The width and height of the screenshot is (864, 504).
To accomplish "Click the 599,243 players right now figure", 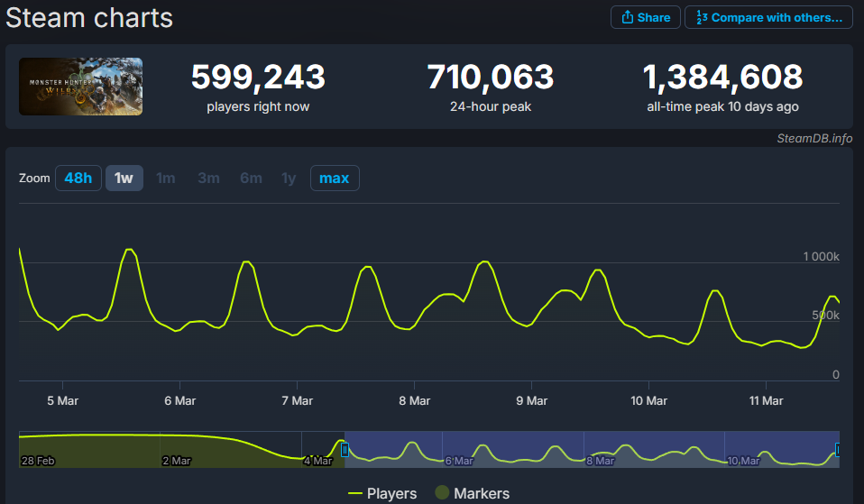I will [x=258, y=77].
